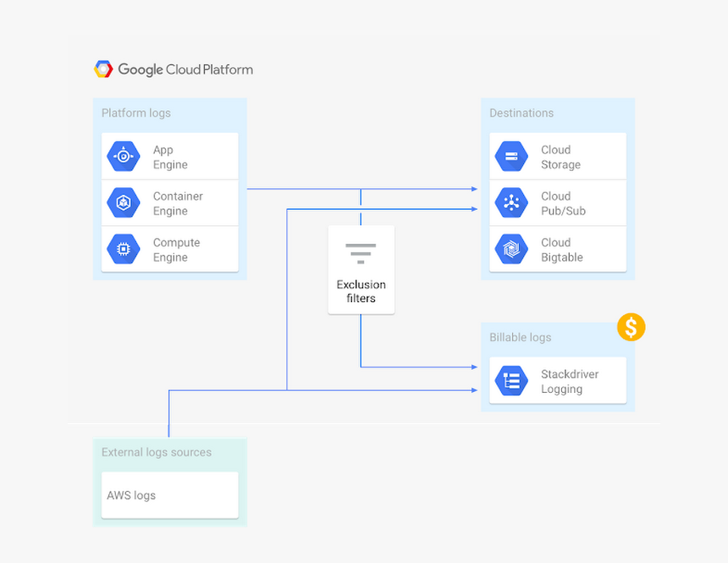728x563 pixels.
Task: Click the Container Engine icon
Action: pyautogui.click(x=123, y=202)
